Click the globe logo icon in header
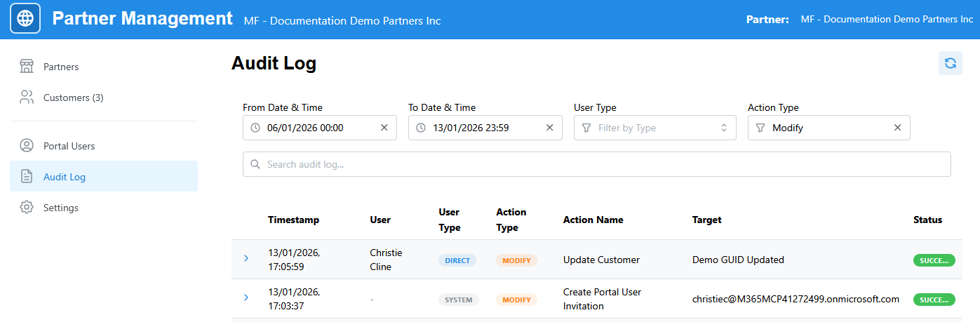Image resolution: width=980 pixels, height=322 pixels. [x=25, y=19]
